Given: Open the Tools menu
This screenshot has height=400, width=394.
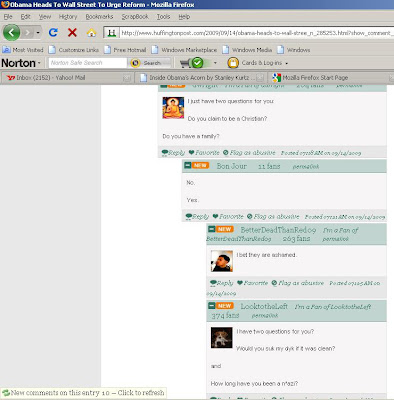Looking at the screenshot, I should click(163, 17).
